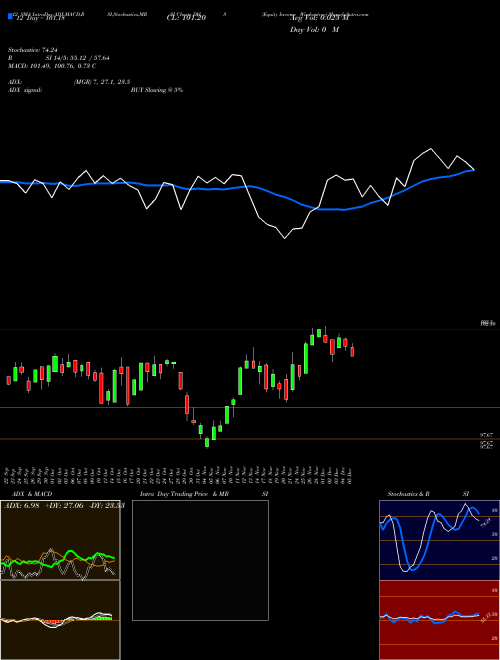Click the 74.24 value label in Stochastics panel
Image resolution: width=500 pixels, height=660 pixels.
(x=486, y=523)
